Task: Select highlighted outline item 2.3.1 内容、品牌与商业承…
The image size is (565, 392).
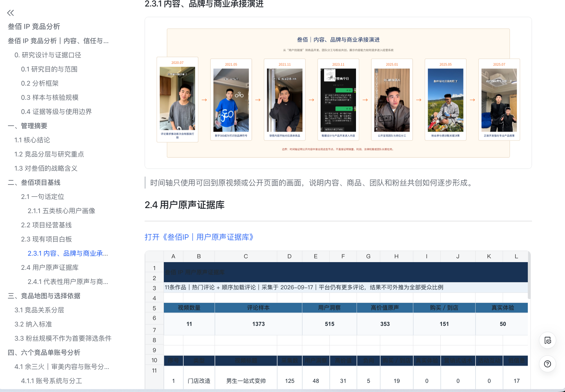Action: (x=68, y=253)
